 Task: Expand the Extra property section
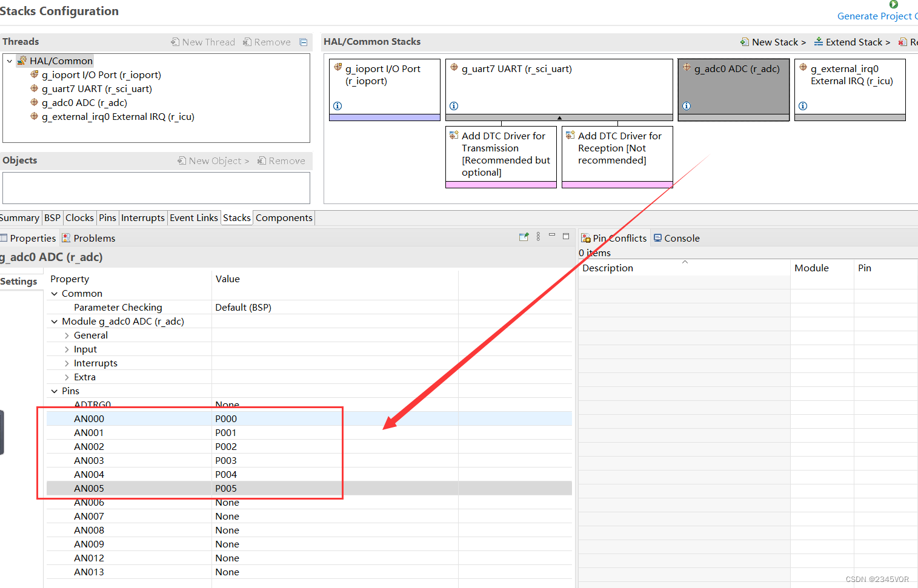click(67, 377)
